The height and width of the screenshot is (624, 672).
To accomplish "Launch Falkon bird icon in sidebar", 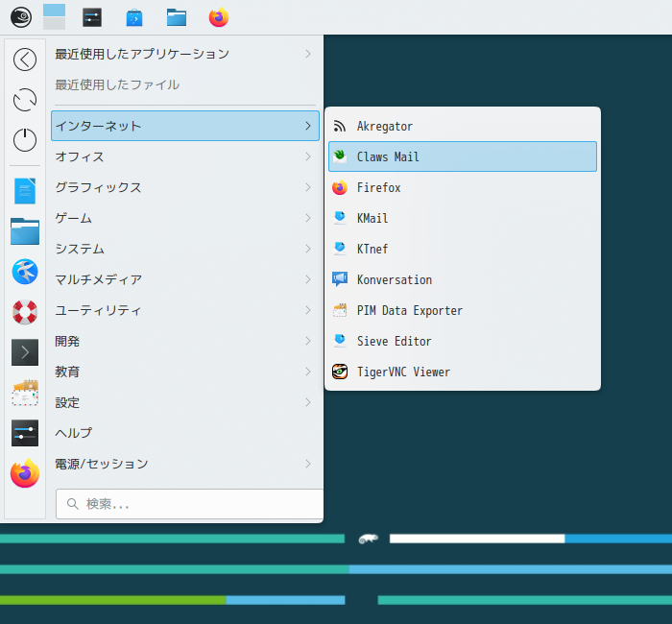I will (x=25, y=272).
